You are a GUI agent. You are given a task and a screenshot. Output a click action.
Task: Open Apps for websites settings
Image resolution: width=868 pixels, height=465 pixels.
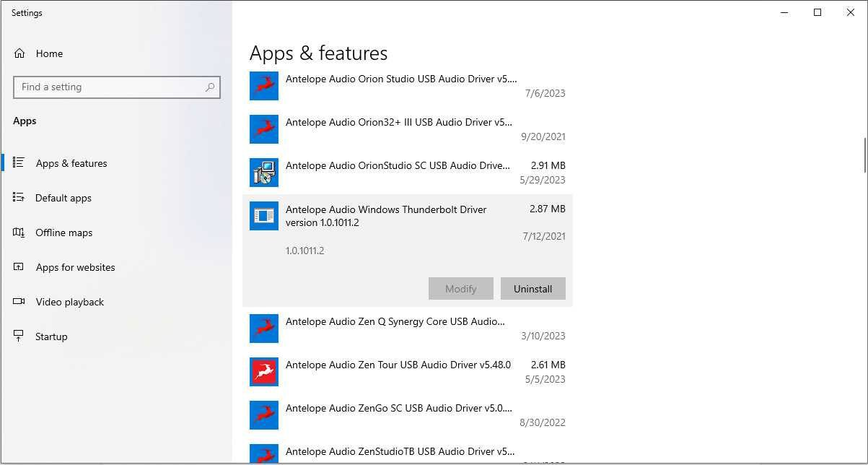pos(116,267)
